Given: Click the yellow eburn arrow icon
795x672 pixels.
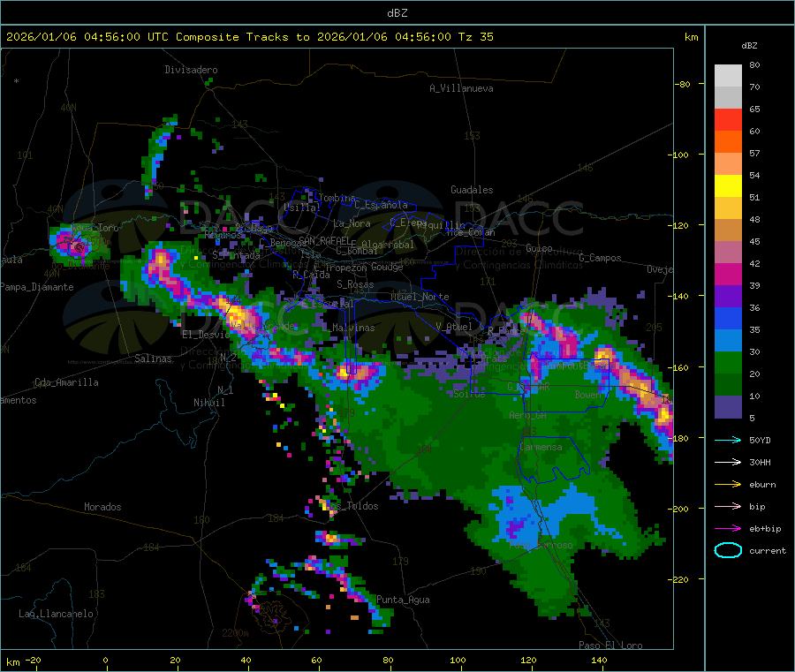Looking at the screenshot, I should (728, 485).
